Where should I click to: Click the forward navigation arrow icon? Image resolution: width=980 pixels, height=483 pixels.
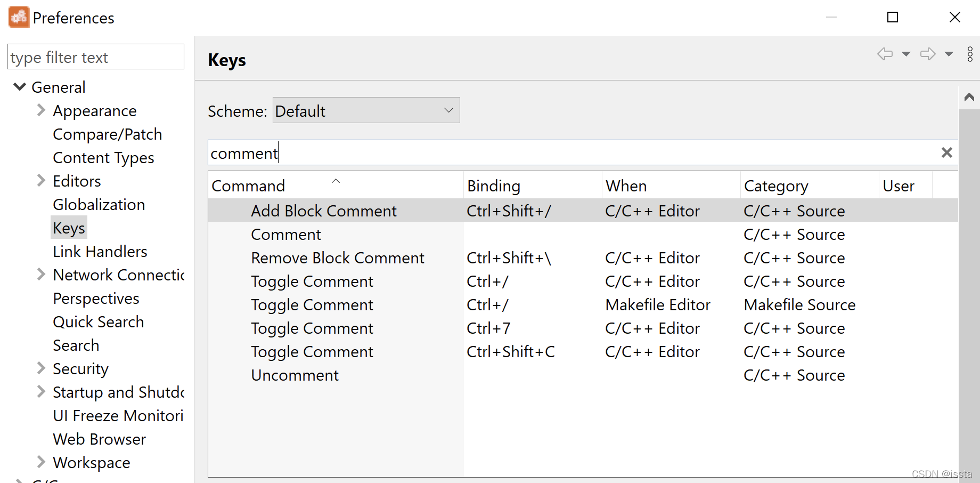tap(928, 54)
